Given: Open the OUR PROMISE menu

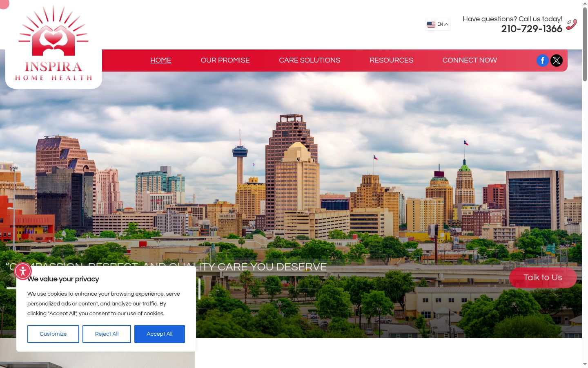Looking at the screenshot, I should [x=225, y=60].
